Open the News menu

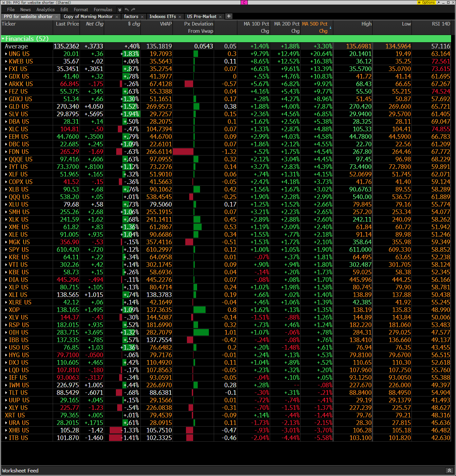tap(25, 9)
